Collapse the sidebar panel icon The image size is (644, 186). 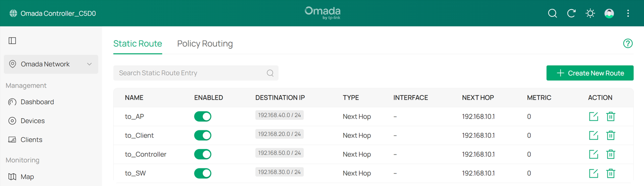pos(12,41)
